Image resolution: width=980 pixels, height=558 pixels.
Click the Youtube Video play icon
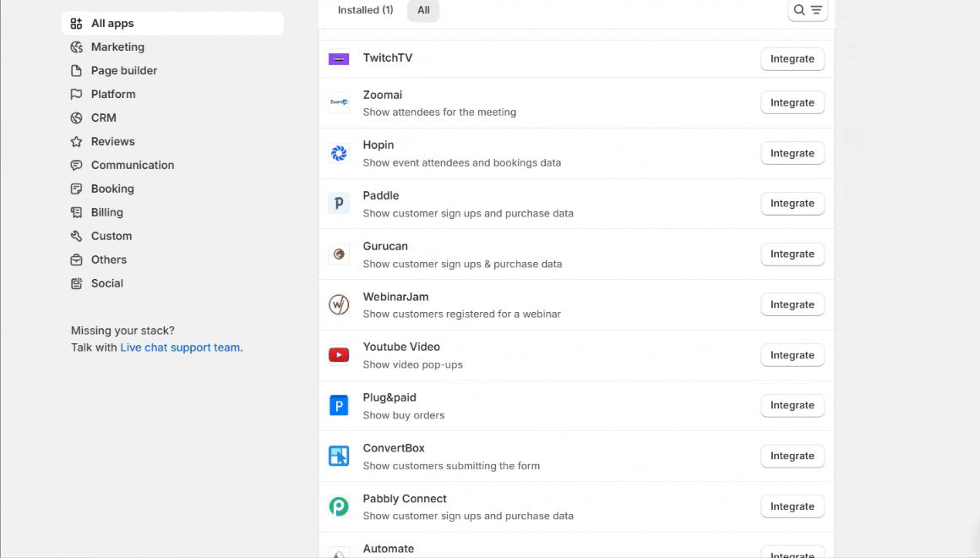coord(339,355)
